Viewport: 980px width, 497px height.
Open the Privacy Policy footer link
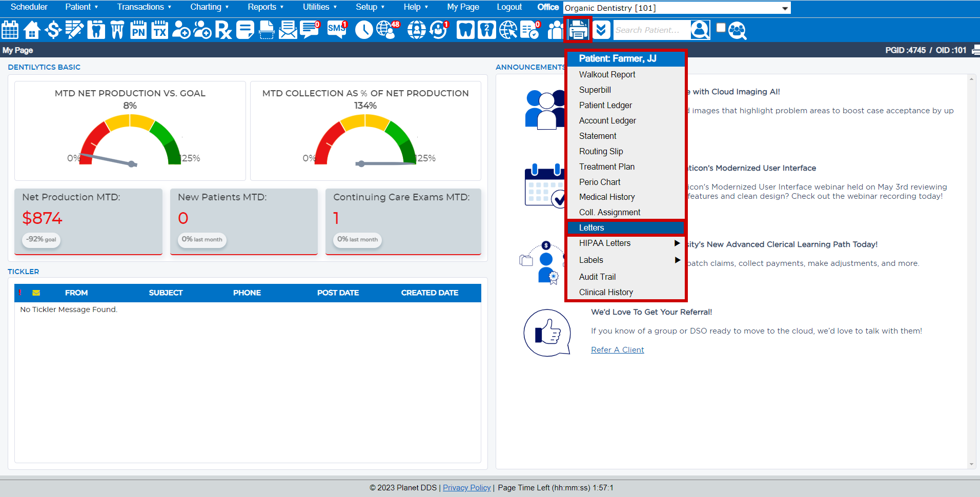467,487
